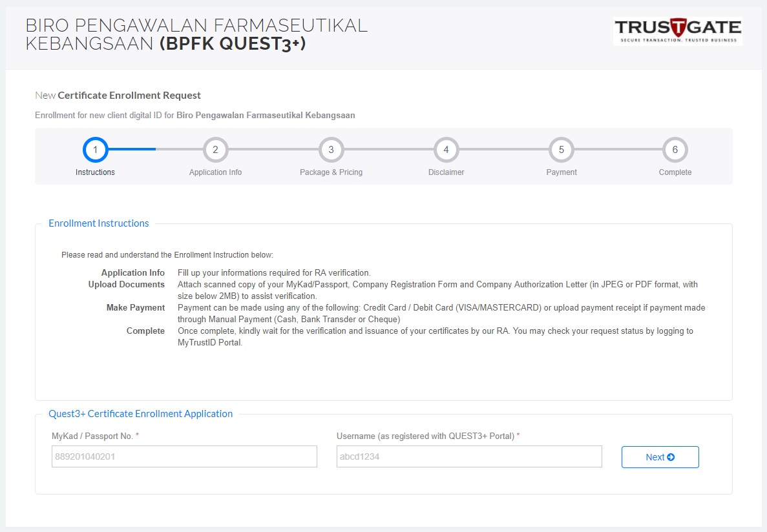Click the "Instructions" step label
The image size is (767, 532).
coord(95,172)
